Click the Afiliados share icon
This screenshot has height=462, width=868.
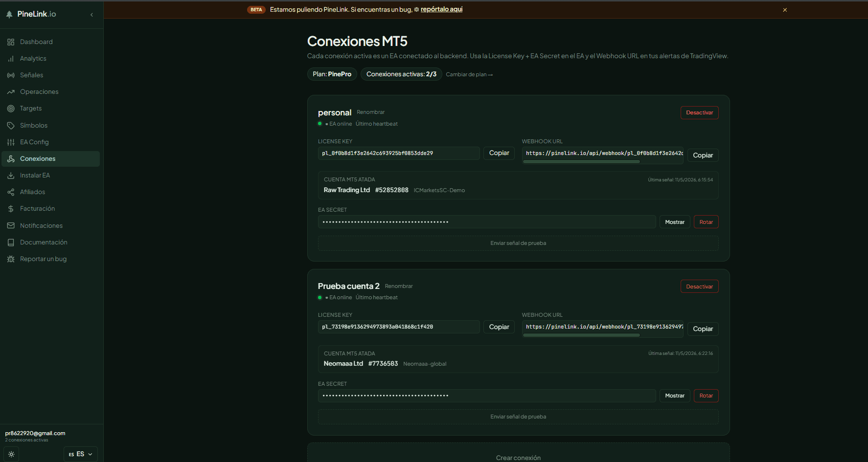click(x=11, y=192)
